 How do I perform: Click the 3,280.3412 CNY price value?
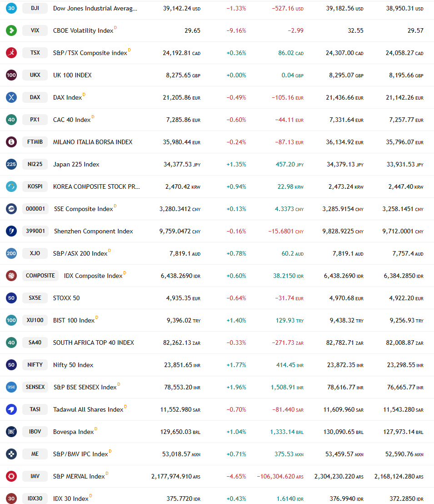pyautogui.click(x=180, y=209)
